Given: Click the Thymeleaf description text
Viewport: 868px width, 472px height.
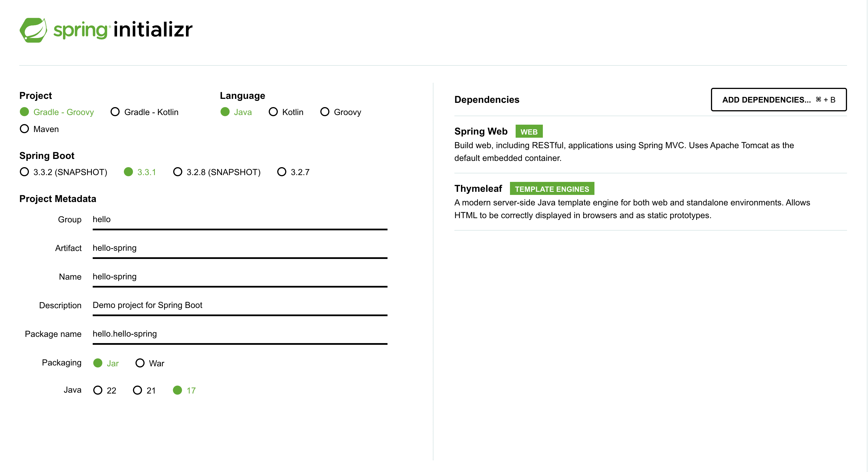Looking at the screenshot, I should [x=632, y=209].
